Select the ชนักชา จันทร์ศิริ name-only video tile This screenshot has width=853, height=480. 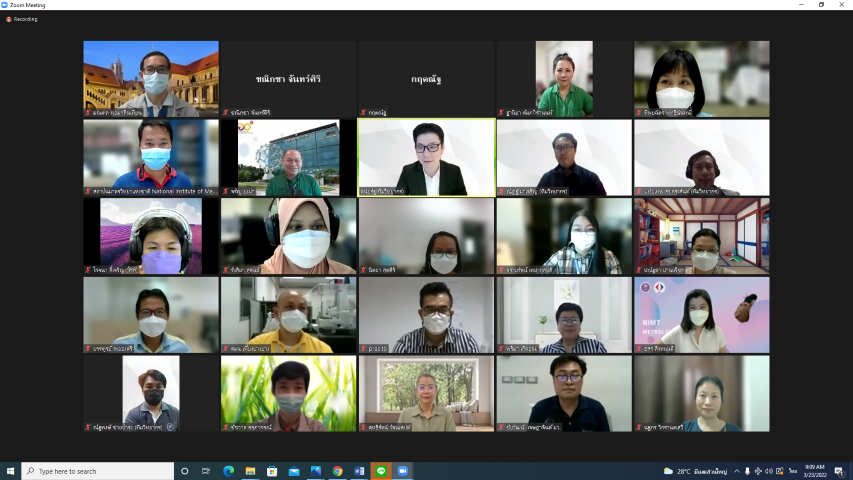[x=288, y=79]
